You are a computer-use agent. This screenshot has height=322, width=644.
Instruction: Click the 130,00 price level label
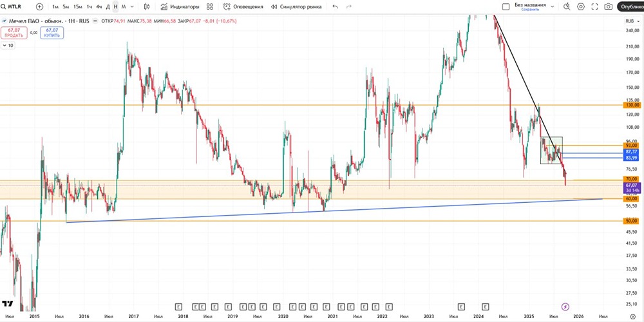tap(632, 105)
